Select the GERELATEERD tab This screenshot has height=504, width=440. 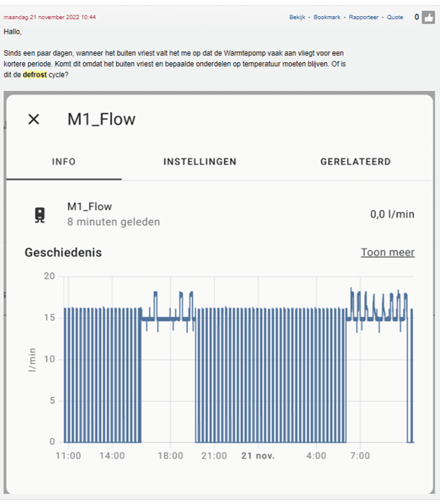pos(355,162)
